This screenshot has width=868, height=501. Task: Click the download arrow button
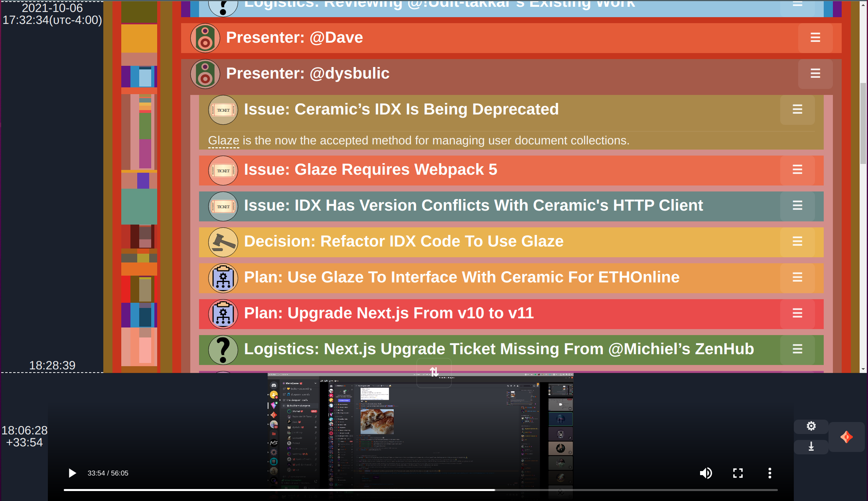tap(811, 447)
